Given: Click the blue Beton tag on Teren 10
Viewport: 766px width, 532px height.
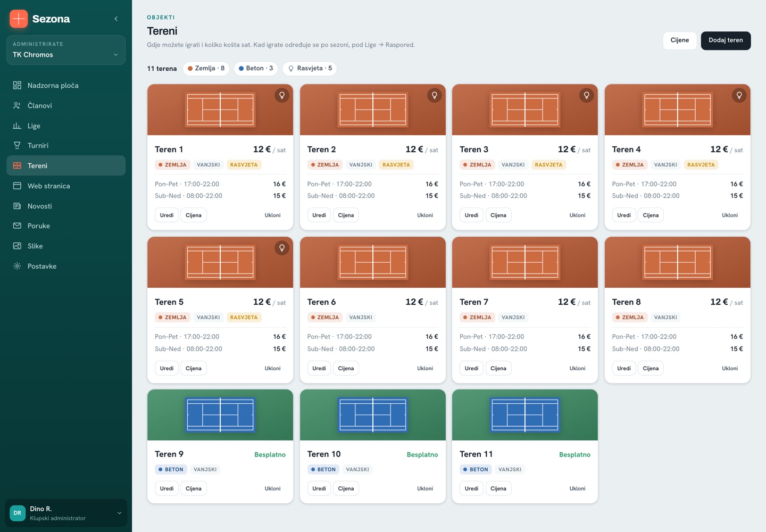Looking at the screenshot, I should [x=323, y=469].
